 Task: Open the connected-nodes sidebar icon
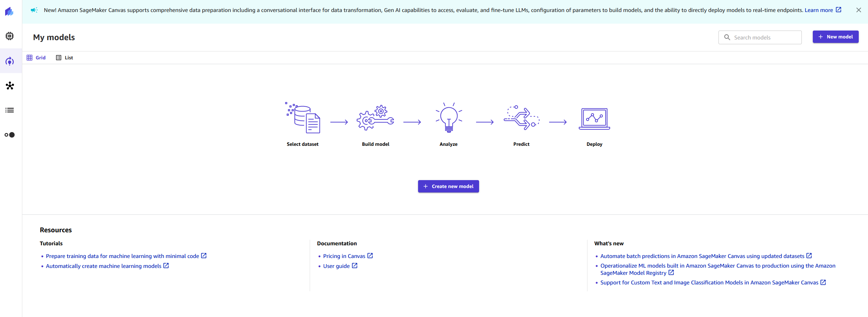coord(10,86)
